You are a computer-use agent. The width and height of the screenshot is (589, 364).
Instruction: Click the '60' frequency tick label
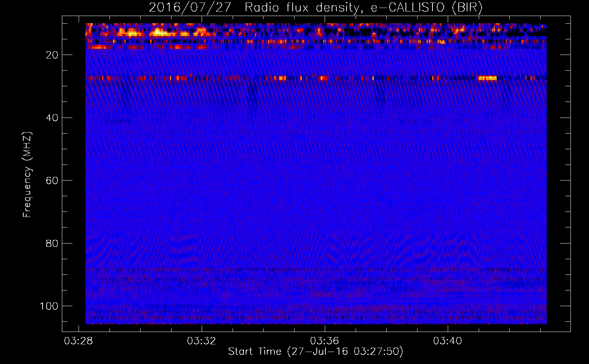[x=52, y=181]
